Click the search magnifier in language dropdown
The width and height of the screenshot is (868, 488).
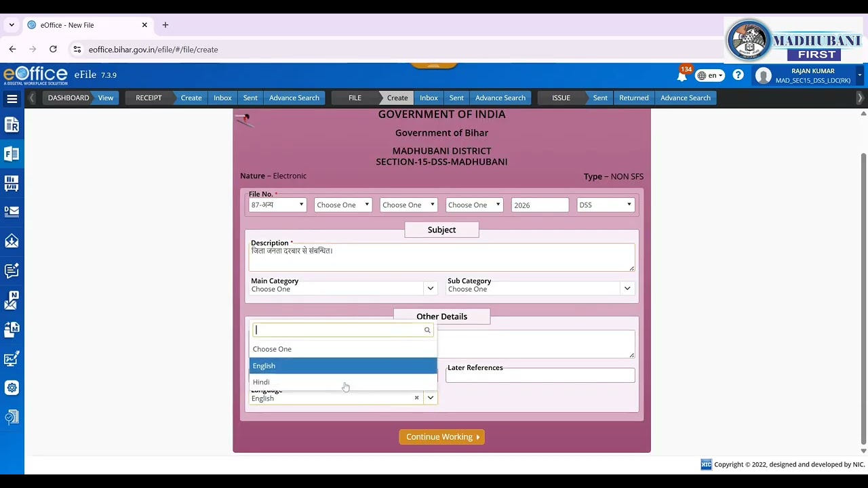427,330
